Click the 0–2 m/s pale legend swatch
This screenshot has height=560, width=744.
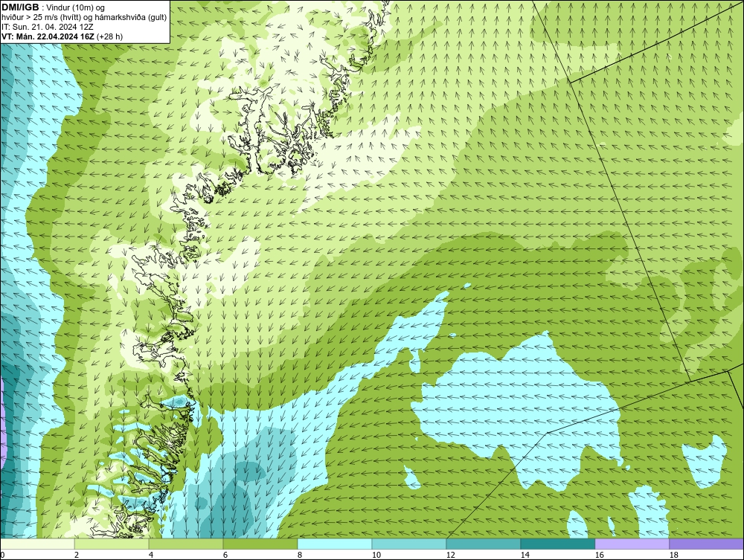coord(37,544)
